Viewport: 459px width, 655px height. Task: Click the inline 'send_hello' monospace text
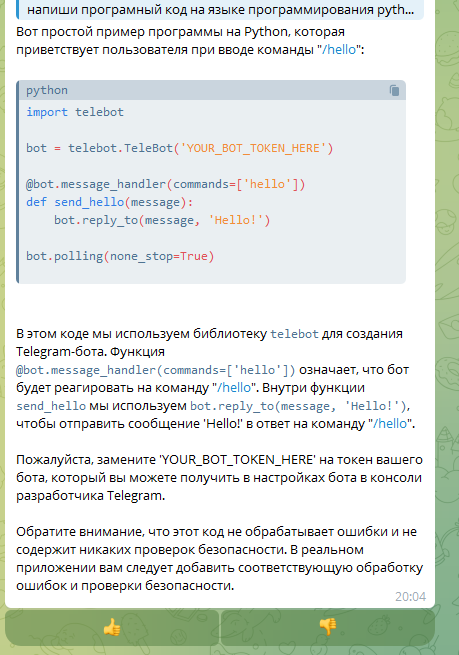click(x=51, y=406)
